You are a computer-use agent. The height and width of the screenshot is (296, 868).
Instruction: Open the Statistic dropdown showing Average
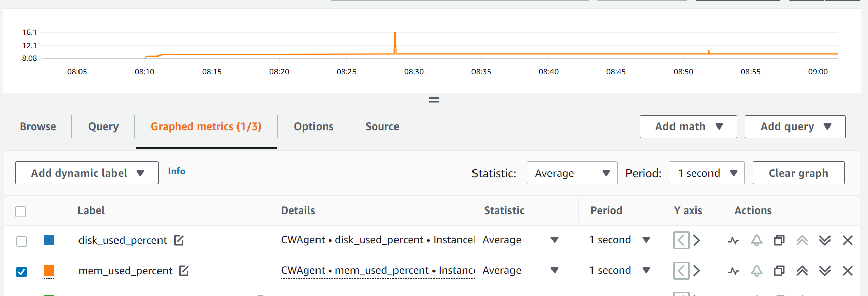pos(571,173)
